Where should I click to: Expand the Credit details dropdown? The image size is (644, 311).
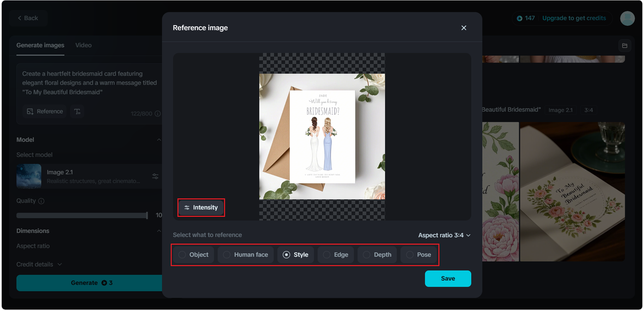click(x=39, y=264)
